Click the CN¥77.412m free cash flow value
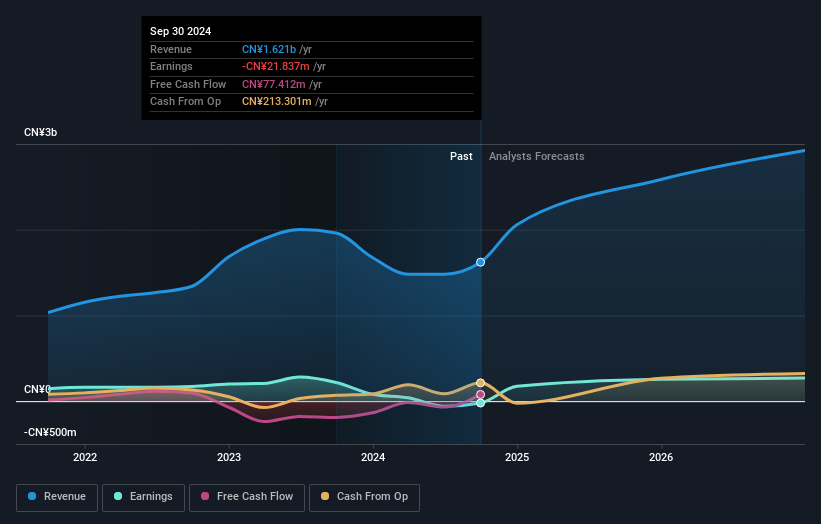 tap(273, 84)
